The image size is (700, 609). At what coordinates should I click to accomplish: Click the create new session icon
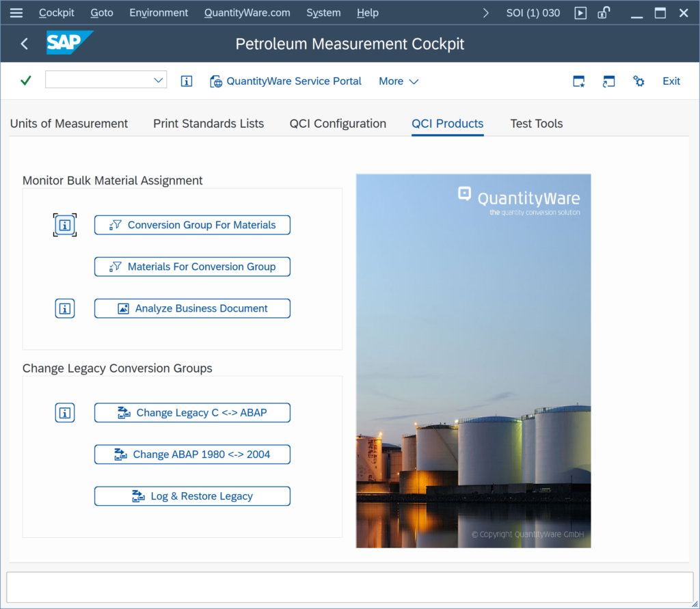click(579, 81)
